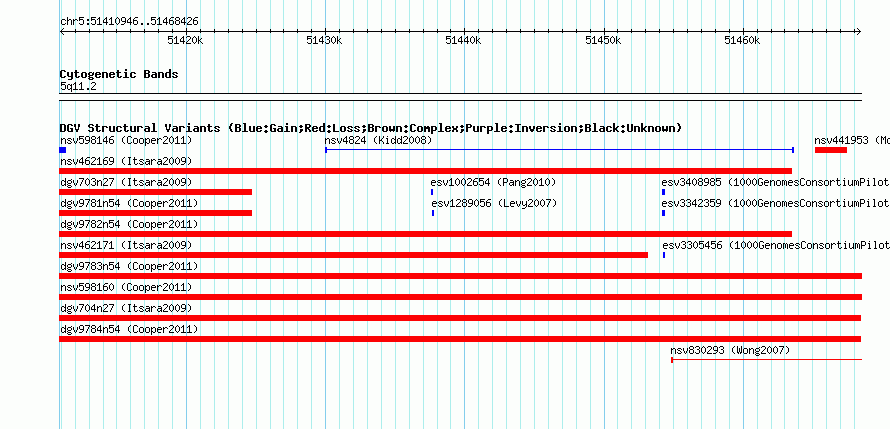The height and width of the screenshot is (429, 890).
Task: Select the blue esv3342359 gain marker
Action: 663,213
